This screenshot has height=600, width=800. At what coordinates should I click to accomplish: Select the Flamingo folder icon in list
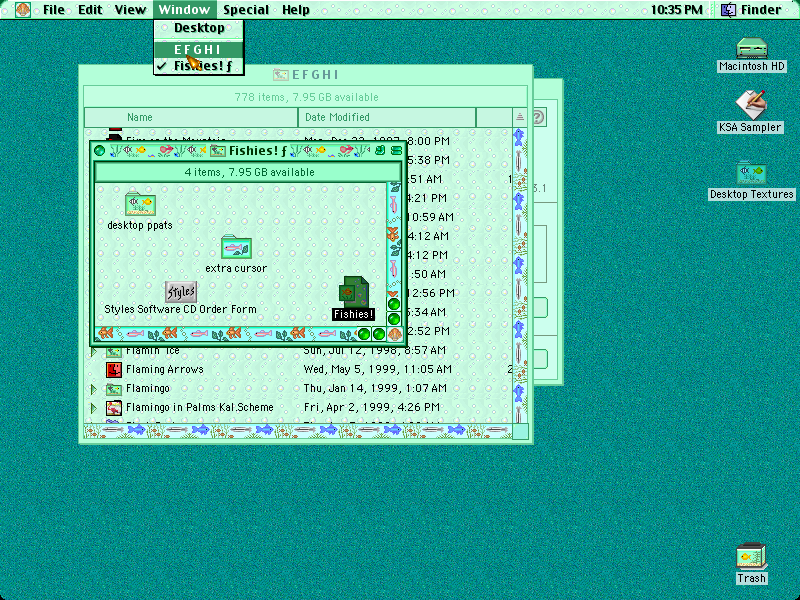tap(114, 389)
